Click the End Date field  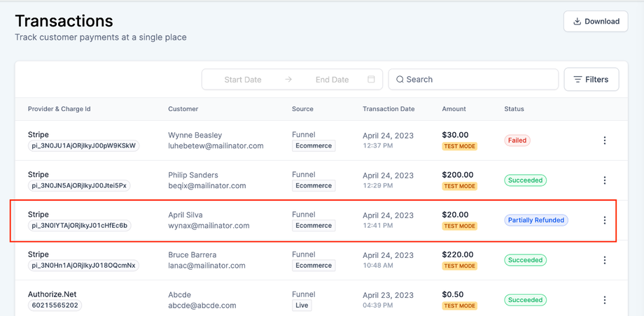332,80
